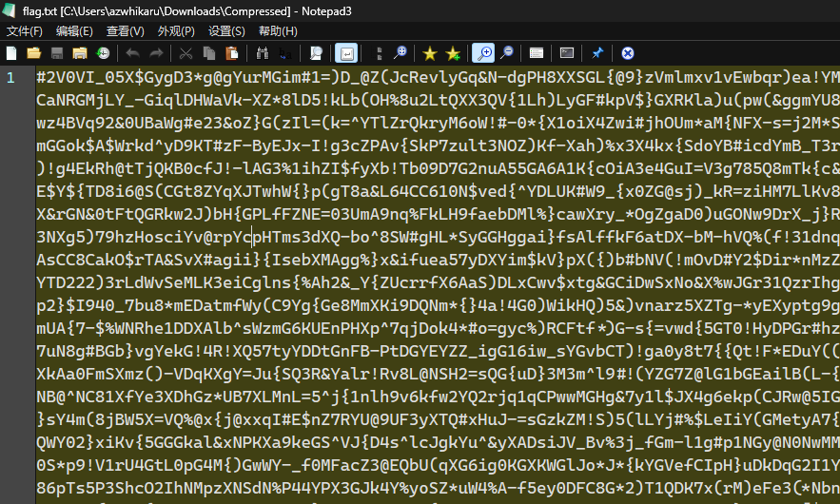Open the 帮助(H) menu
The width and height of the screenshot is (840, 504).
278,31
